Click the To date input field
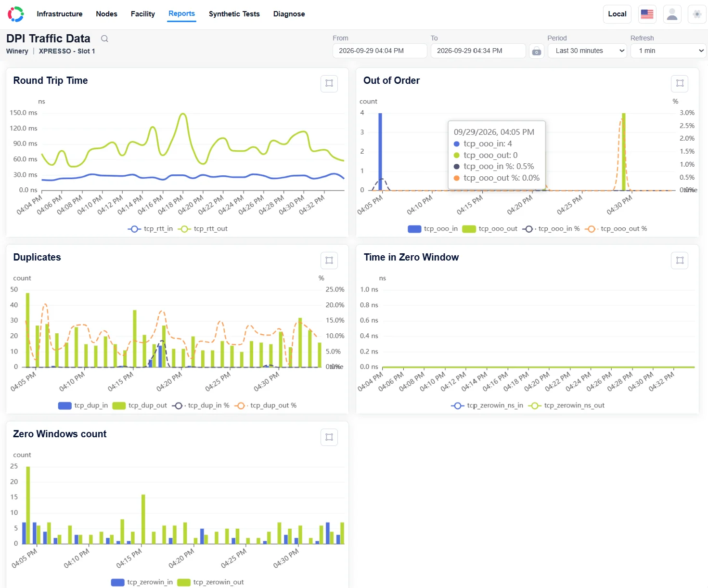Image resolution: width=708 pixels, height=588 pixels. click(478, 51)
